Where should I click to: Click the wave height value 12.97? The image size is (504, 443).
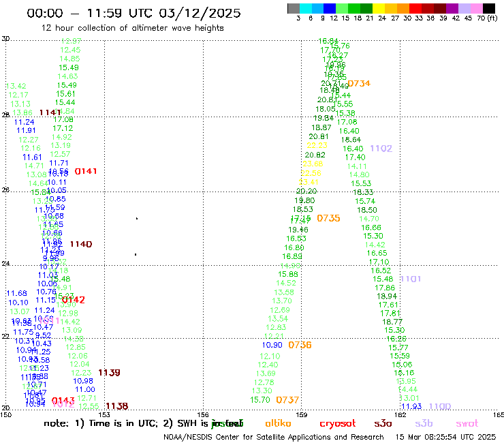(71, 41)
